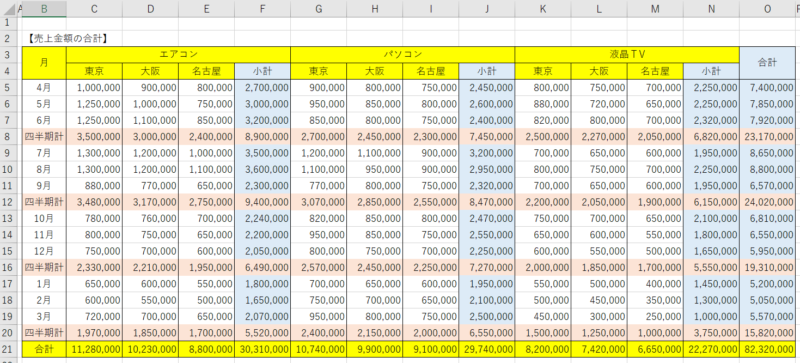
Task: Click the パソコン merged header cell
Action: (403, 55)
